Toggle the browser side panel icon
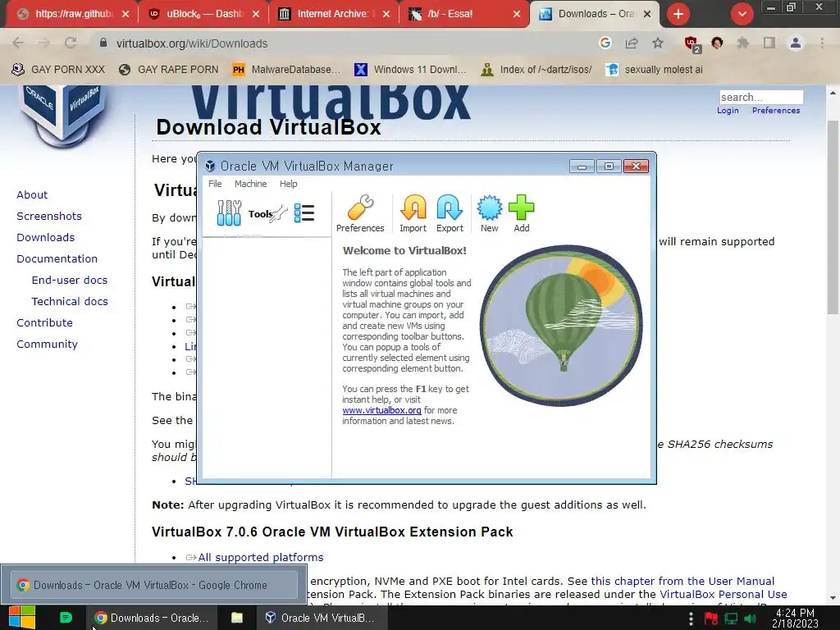 tap(769, 43)
